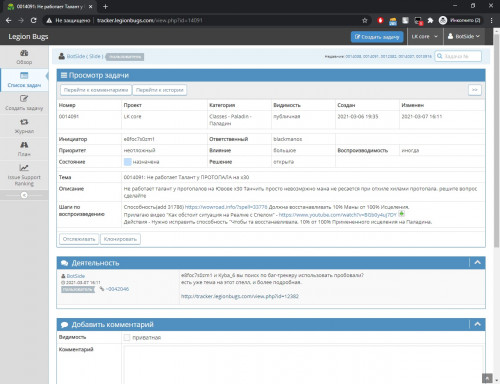Screen dimensions: 500x384
Task: Collapse the Добавить комментарий section
Action: click(477, 324)
